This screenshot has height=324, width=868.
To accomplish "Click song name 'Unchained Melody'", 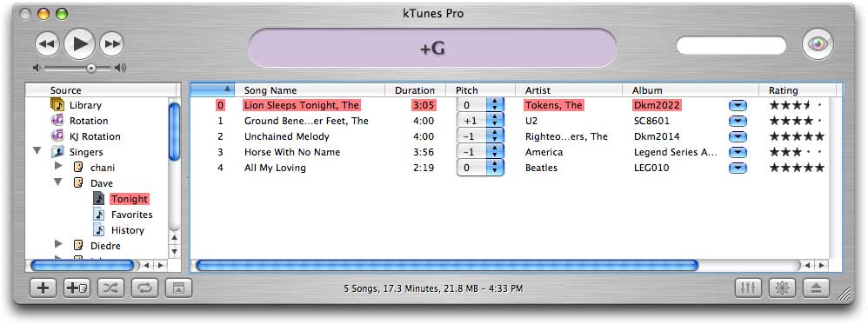I will point(287,136).
